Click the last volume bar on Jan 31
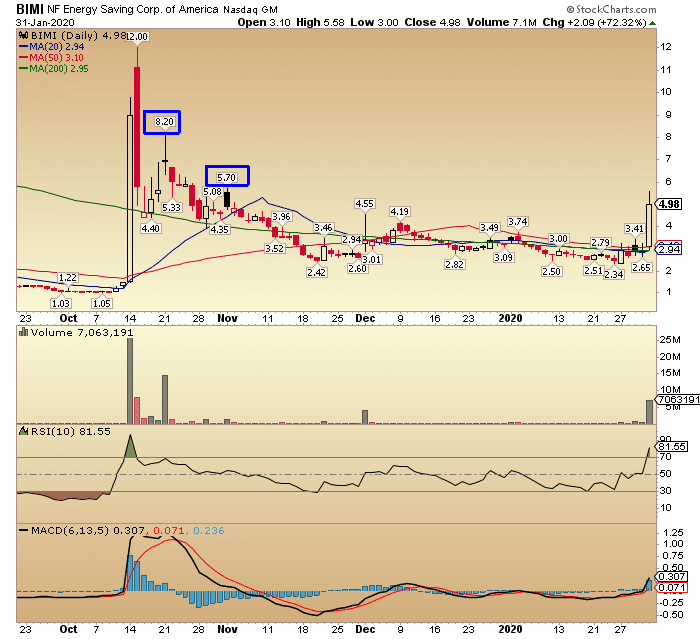This screenshot has height=639, width=700. 649,412
